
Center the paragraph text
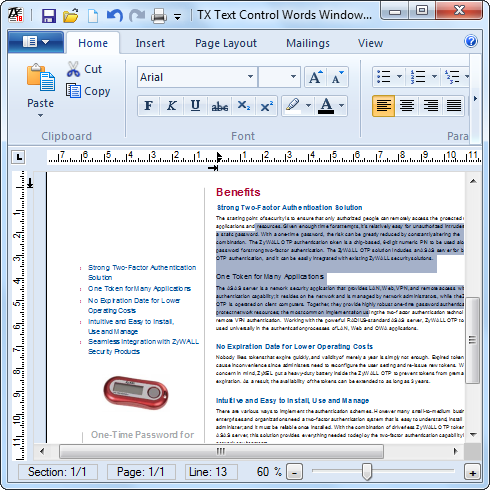pyautogui.click(x=407, y=106)
